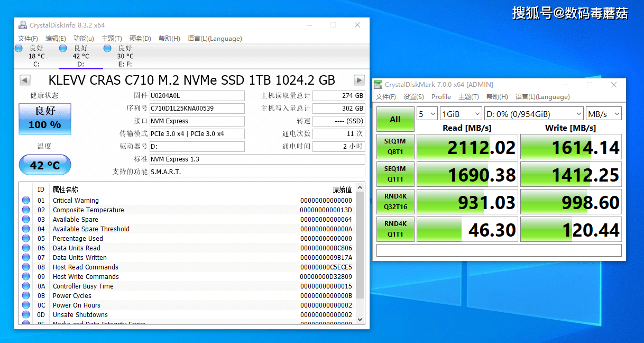The width and height of the screenshot is (644, 343).
Task: Click host writes total 302 GB
Action: point(339,109)
